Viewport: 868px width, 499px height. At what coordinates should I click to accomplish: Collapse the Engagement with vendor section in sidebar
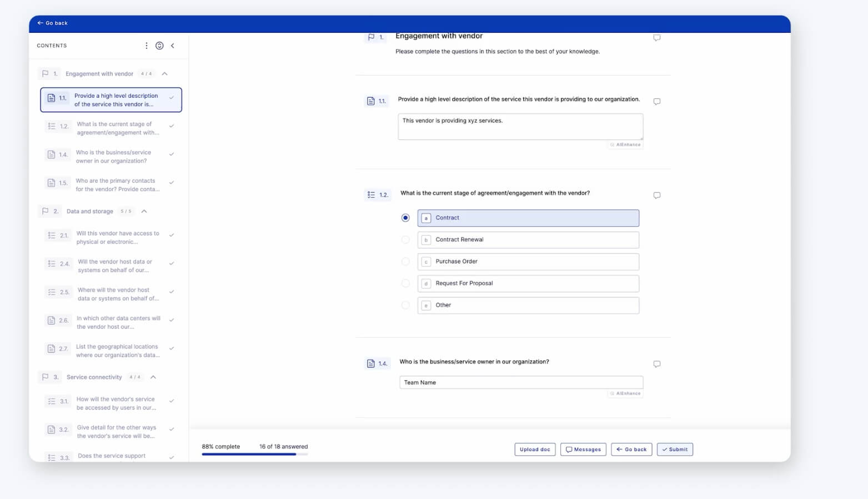[164, 73]
